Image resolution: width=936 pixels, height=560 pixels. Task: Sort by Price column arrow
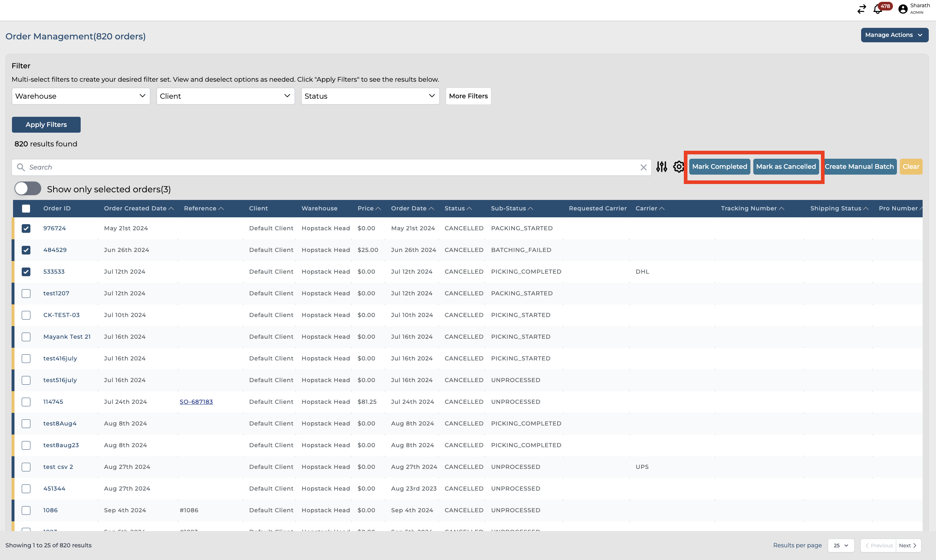378,209
